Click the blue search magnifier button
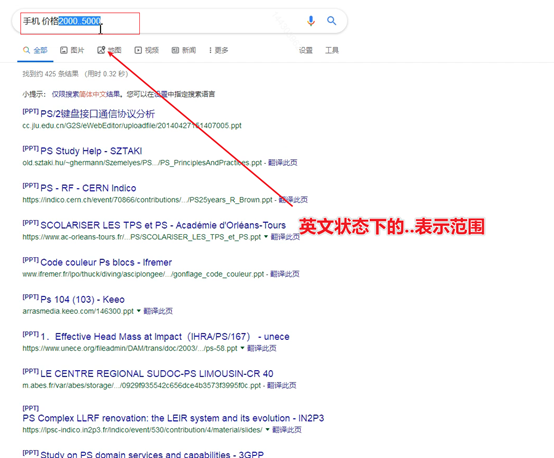Screen dimensions: 554x458 coord(331,20)
